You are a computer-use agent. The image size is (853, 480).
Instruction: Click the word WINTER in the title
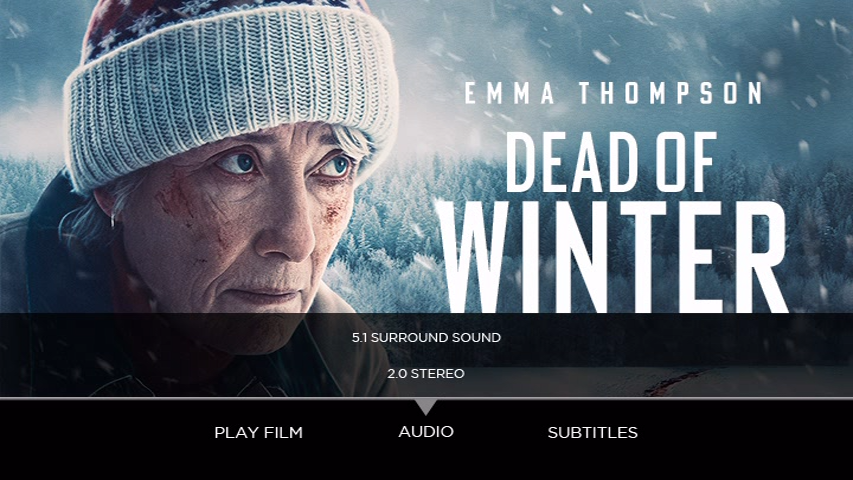[612, 256]
